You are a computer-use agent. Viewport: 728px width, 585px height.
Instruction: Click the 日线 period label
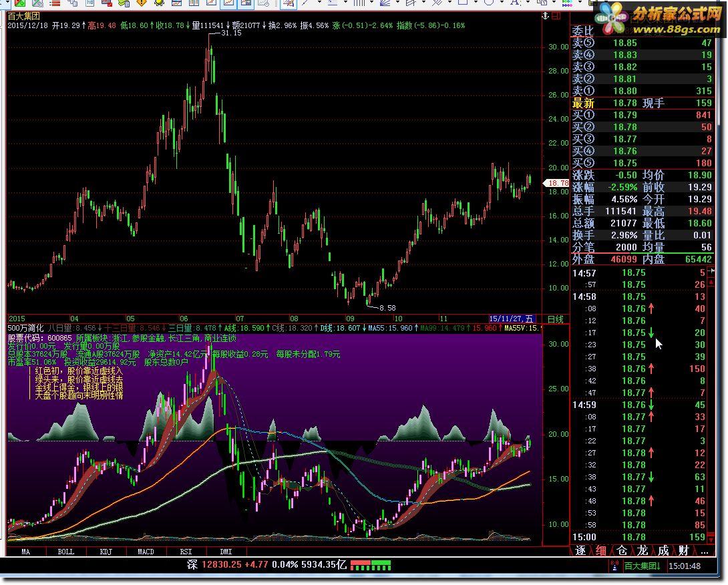pyautogui.click(x=556, y=319)
